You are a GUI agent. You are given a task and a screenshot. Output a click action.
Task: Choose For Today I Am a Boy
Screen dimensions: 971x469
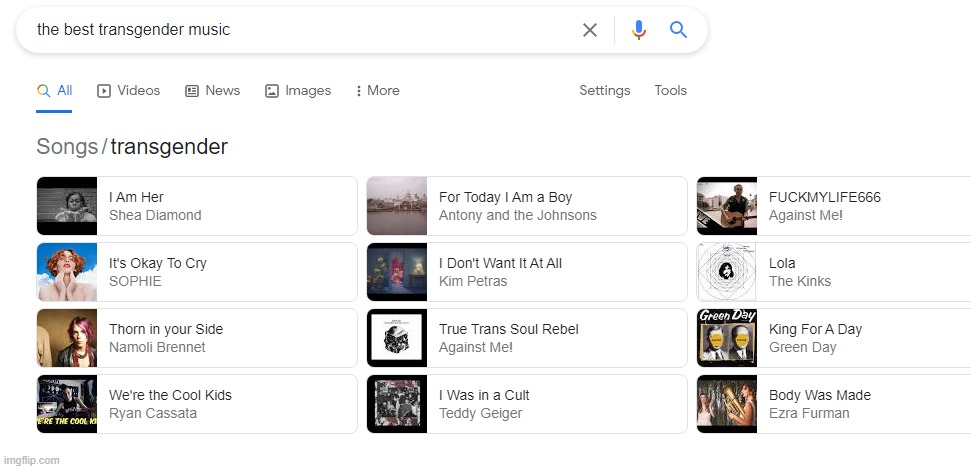(x=527, y=206)
